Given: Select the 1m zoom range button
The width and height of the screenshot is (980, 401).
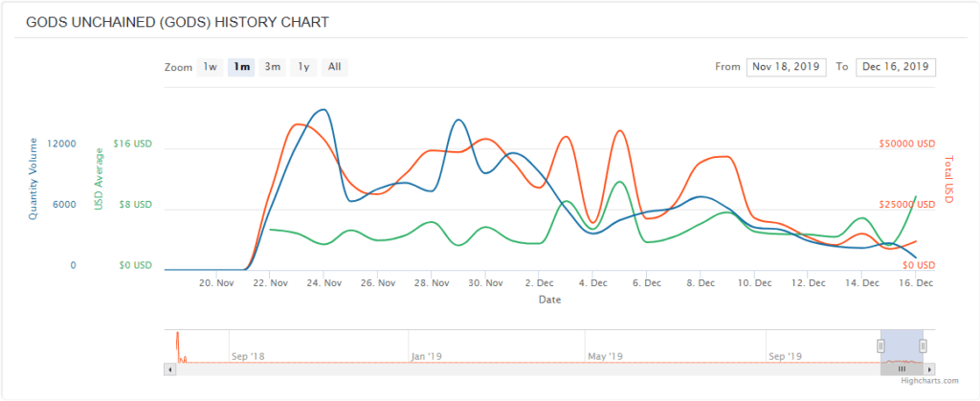Looking at the screenshot, I should click(x=241, y=67).
